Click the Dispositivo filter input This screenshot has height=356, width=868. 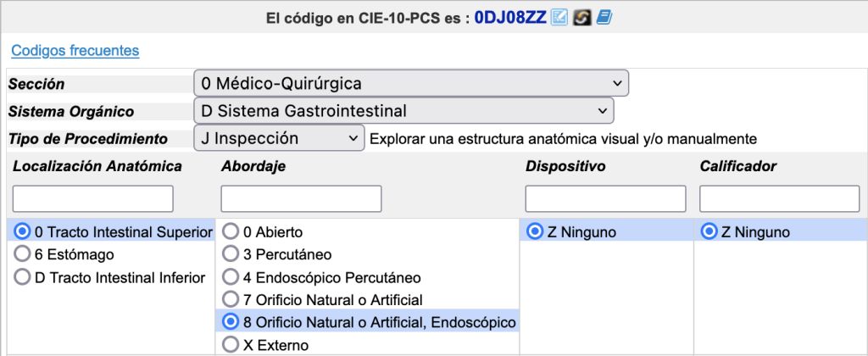tap(605, 198)
